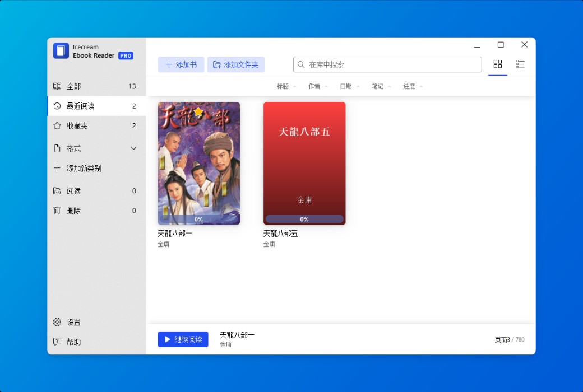Click the 添加书 add book button

pos(181,64)
